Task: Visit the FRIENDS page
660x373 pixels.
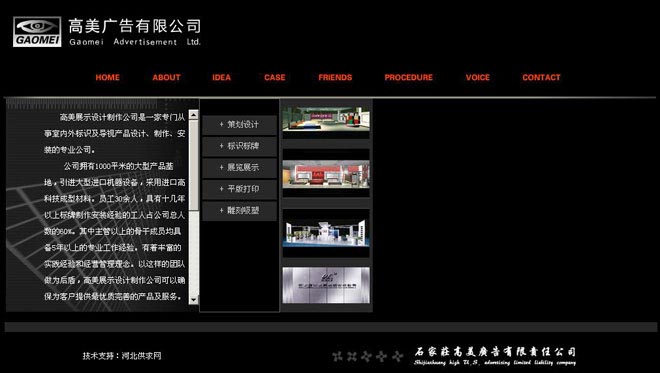Action: [335, 77]
